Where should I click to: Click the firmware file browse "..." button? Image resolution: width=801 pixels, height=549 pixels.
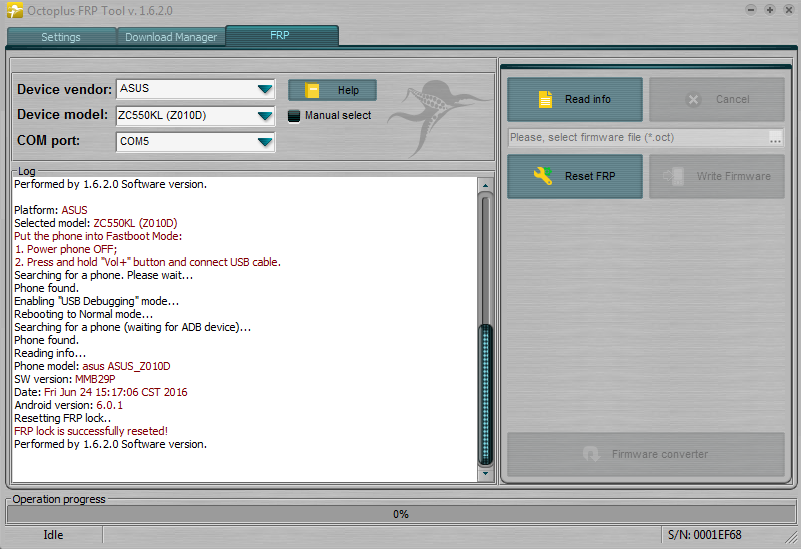[x=775, y=138]
